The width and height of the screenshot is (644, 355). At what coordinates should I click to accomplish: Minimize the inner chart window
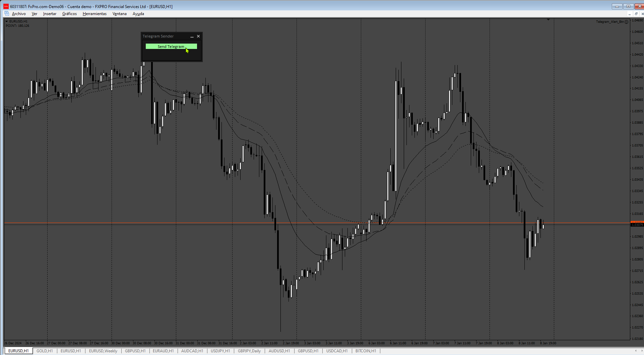[x=630, y=14]
